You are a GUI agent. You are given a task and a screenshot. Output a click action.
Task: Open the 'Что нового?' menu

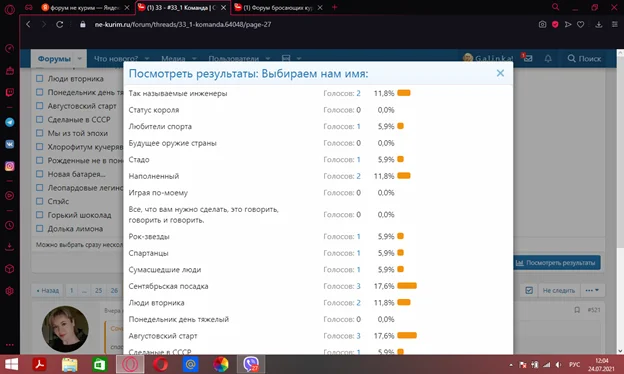tap(116, 58)
